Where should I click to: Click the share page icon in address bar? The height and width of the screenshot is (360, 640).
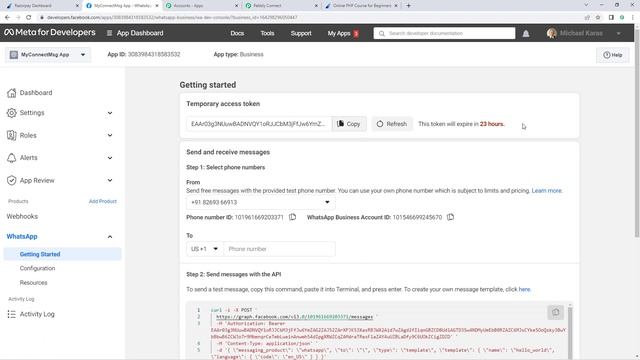click(x=587, y=17)
